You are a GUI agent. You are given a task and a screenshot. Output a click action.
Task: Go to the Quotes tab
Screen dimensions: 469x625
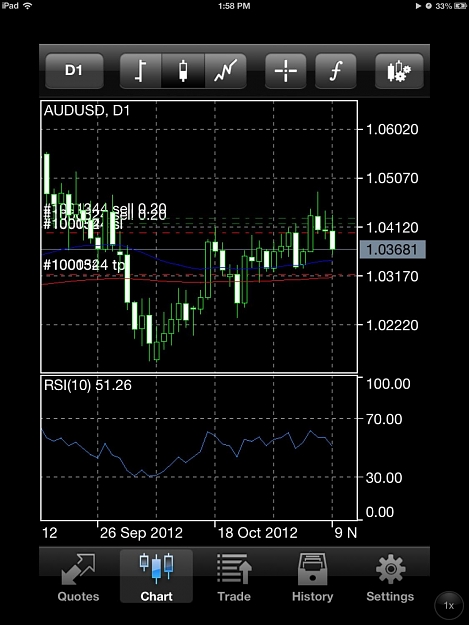point(78,577)
